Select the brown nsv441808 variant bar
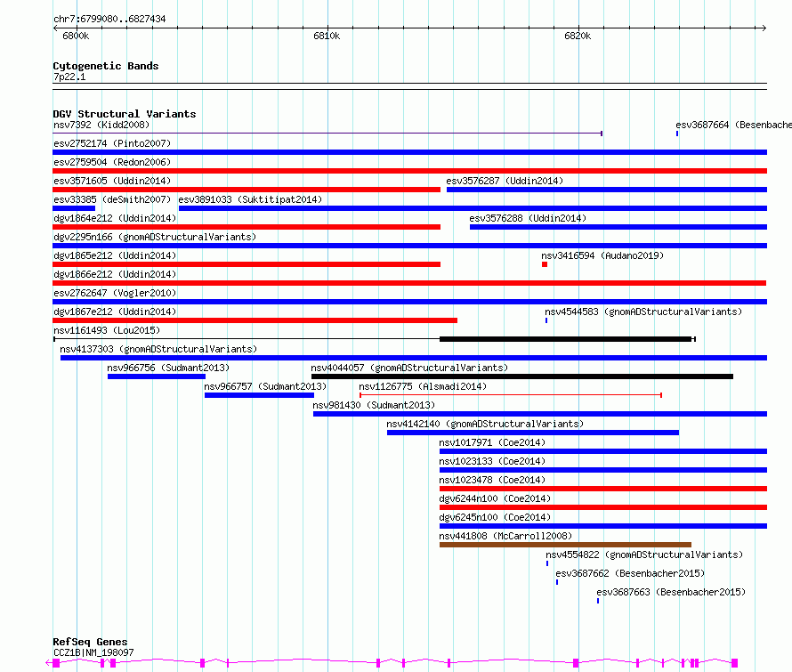 pos(565,545)
